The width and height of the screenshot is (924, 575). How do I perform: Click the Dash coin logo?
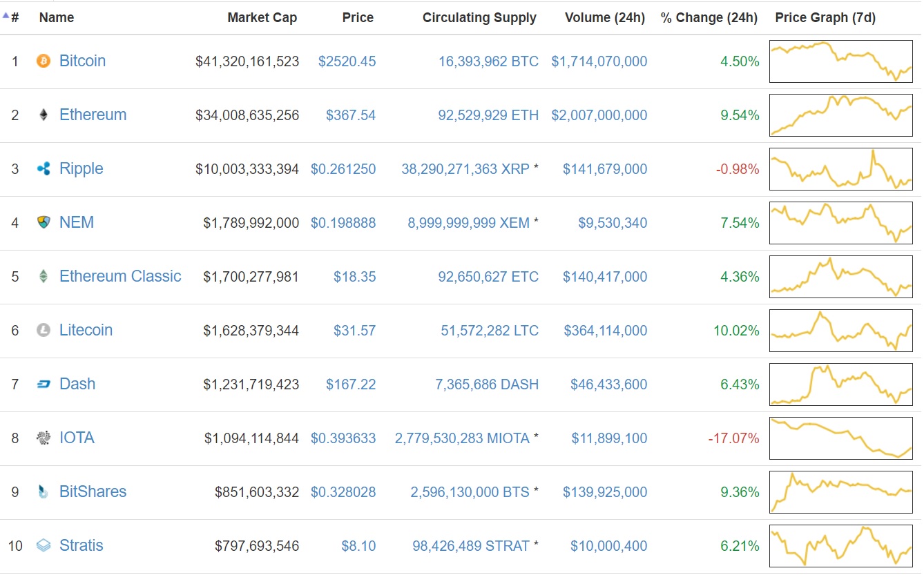[x=43, y=384]
